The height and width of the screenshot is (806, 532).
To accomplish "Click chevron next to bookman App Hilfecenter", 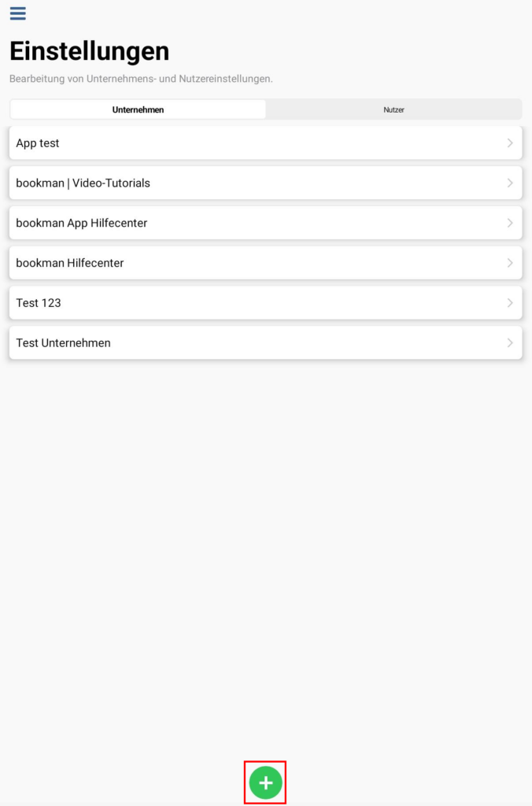I will click(510, 223).
